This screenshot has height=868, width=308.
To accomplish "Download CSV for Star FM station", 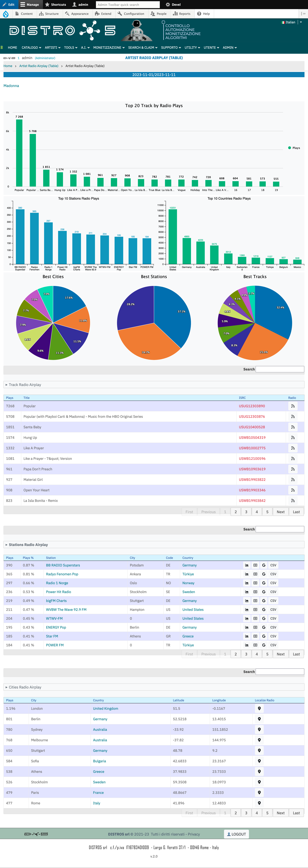I will (x=273, y=636).
